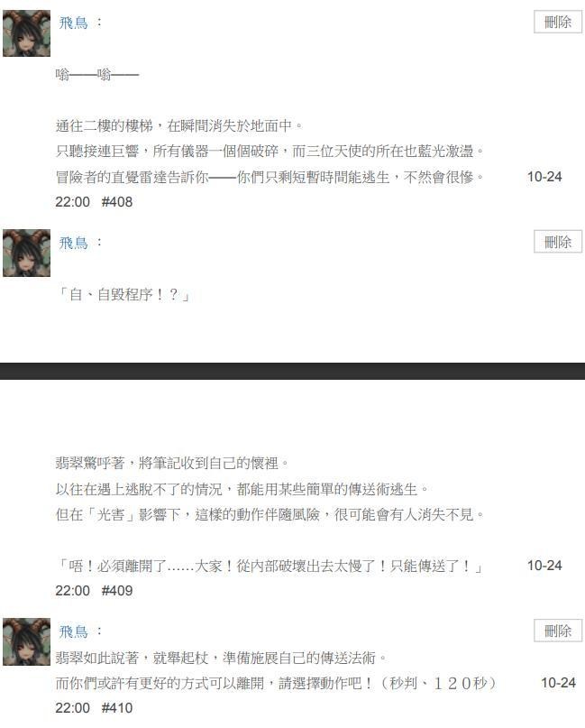Click the avatar beside the 「自、自毀程序！？」 post
This screenshot has width=585, height=728.
26,253
